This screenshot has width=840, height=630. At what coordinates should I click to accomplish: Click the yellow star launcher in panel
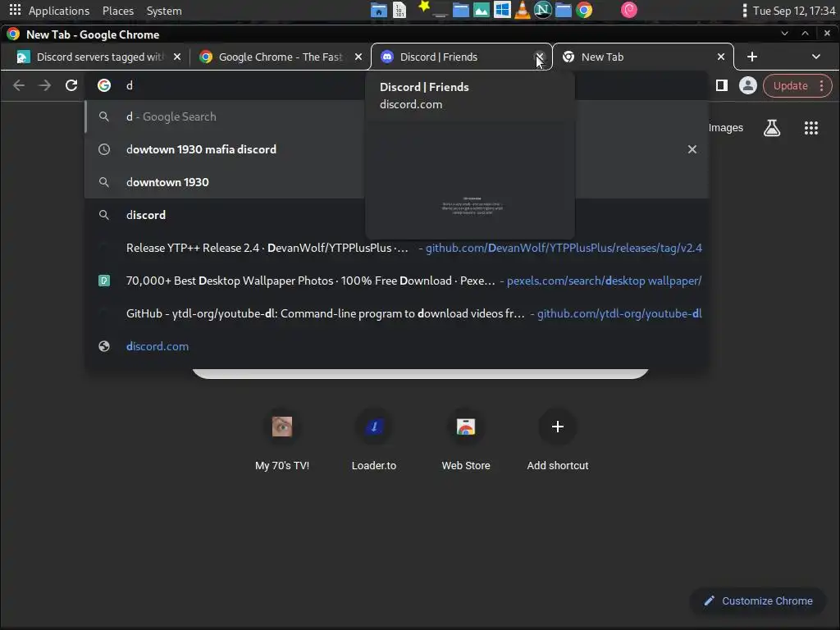[x=423, y=7]
